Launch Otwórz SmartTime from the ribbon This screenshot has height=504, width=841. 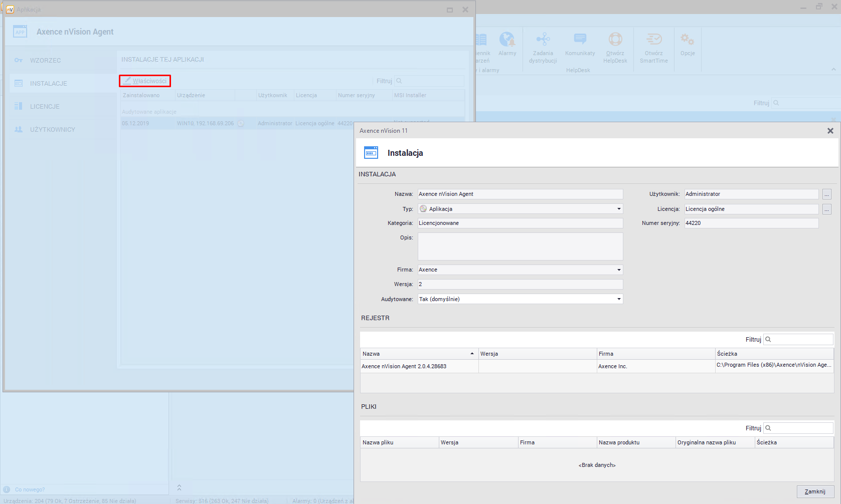click(x=653, y=40)
